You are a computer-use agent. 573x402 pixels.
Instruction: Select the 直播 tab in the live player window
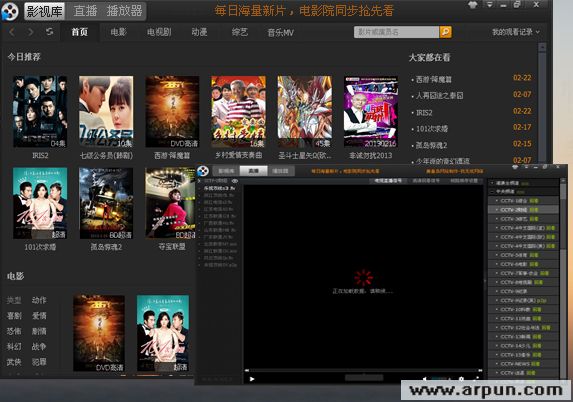[x=253, y=171]
